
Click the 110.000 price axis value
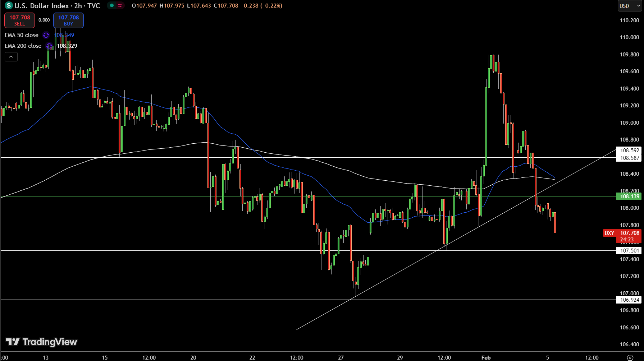point(630,37)
